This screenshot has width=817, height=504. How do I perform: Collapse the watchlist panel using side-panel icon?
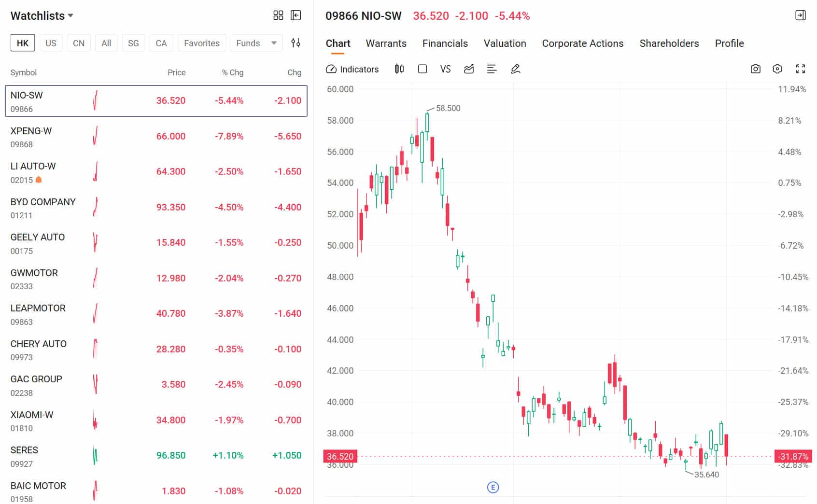pos(296,15)
